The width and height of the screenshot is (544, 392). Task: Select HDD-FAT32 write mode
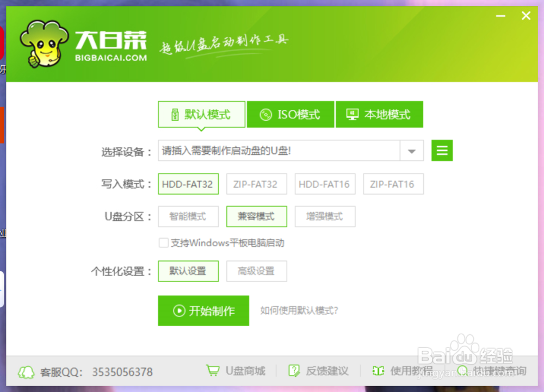(x=188, y=184)
